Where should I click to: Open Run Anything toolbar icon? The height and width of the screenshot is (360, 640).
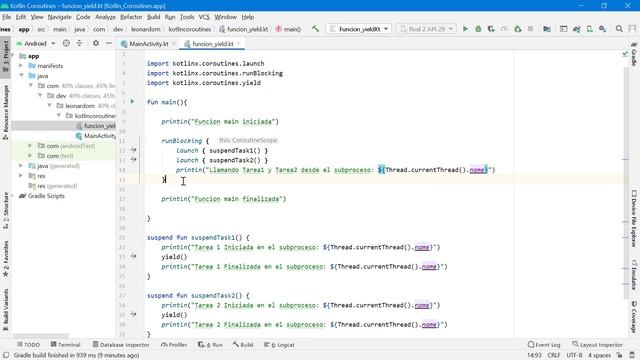[x=563, y=29]
